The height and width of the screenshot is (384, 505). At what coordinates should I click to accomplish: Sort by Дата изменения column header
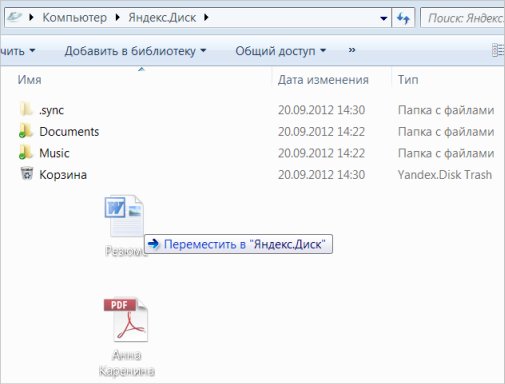pyautogui.click(x=323, y=80)
